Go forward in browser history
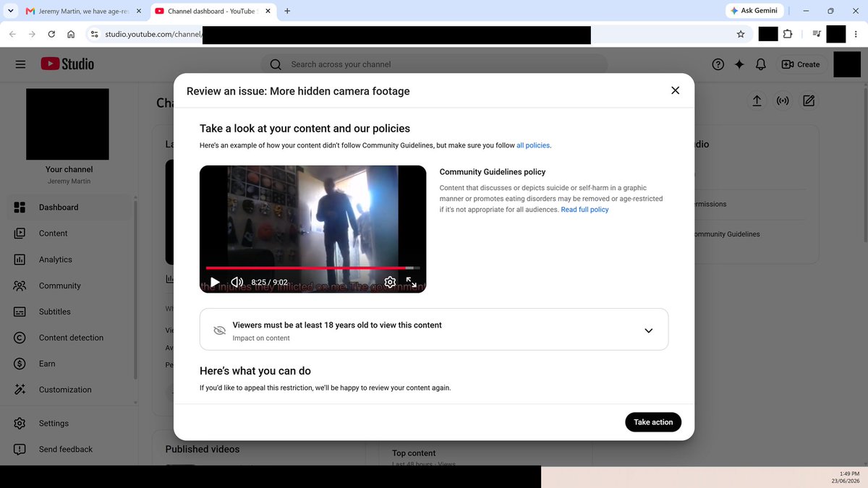868x488 pixels. (32, 34)
